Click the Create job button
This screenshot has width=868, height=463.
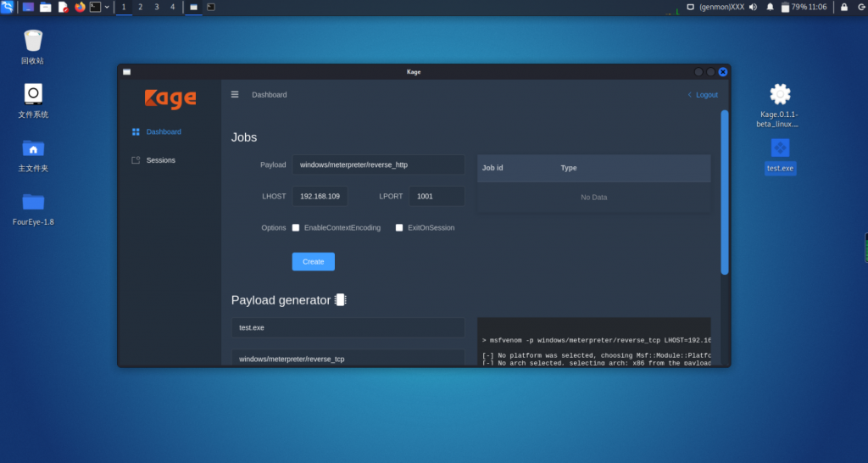pos(314,261)
